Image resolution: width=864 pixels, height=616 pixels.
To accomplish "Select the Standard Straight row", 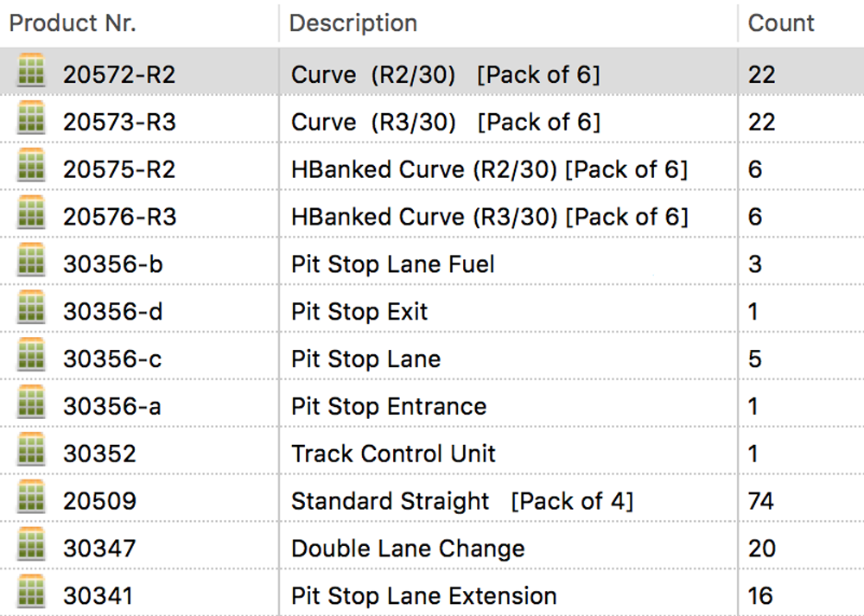I will [x=432, y=500].
